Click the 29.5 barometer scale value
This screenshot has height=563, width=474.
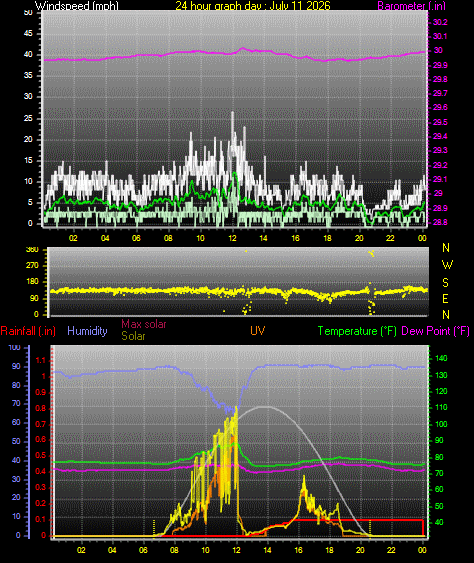(x=440, y=122)
